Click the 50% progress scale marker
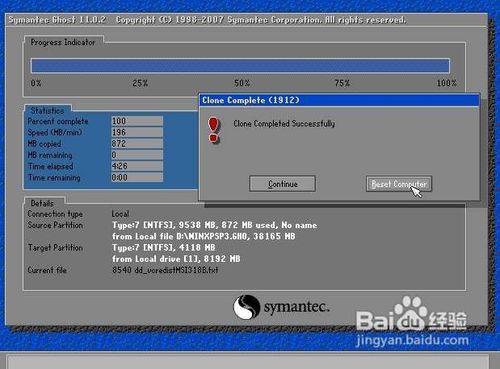 coord(242,83)
